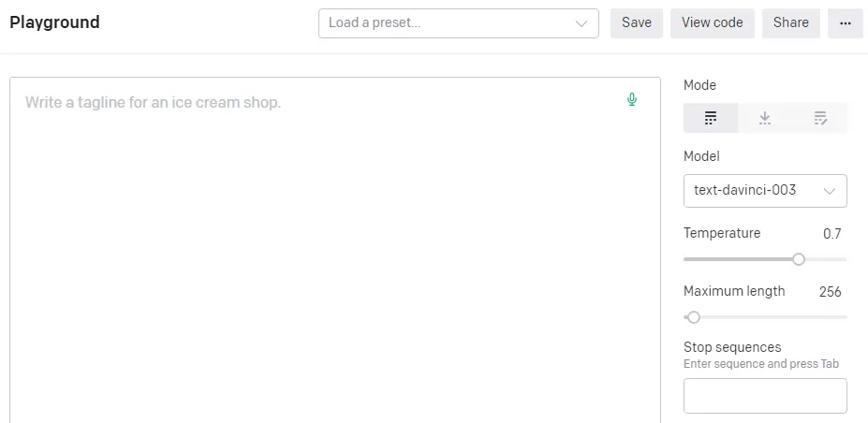The height and width of the screenshot is (423, 868).
Task: Click in the prompt text area
Action: pyautogui.click(x=335, y=250)
